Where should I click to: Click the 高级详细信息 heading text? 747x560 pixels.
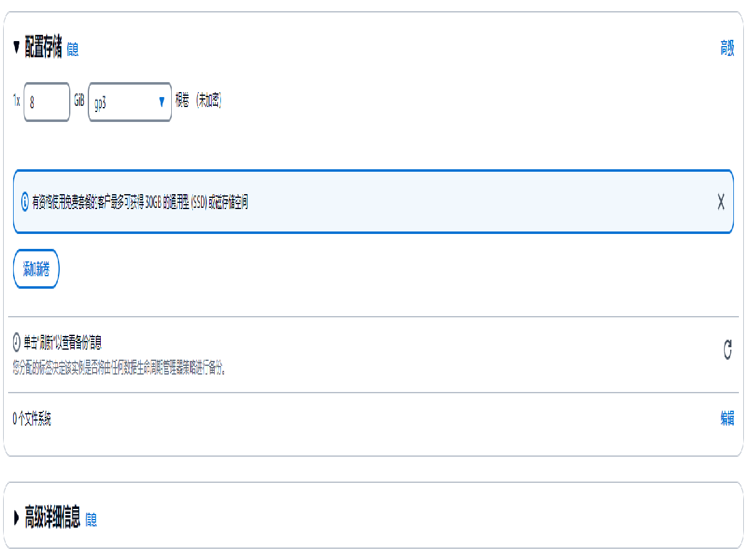pos(52,518)
